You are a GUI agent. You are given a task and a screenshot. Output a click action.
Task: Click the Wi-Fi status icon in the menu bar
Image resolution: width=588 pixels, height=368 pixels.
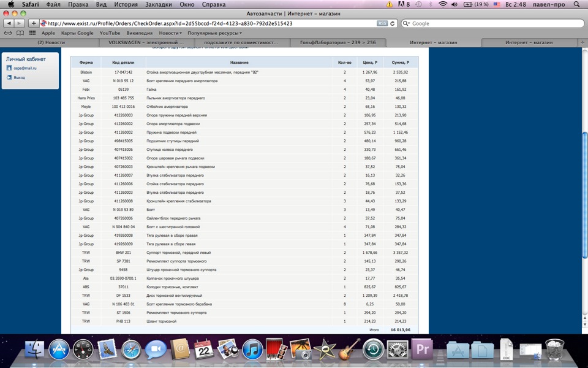tap(443, 4)
